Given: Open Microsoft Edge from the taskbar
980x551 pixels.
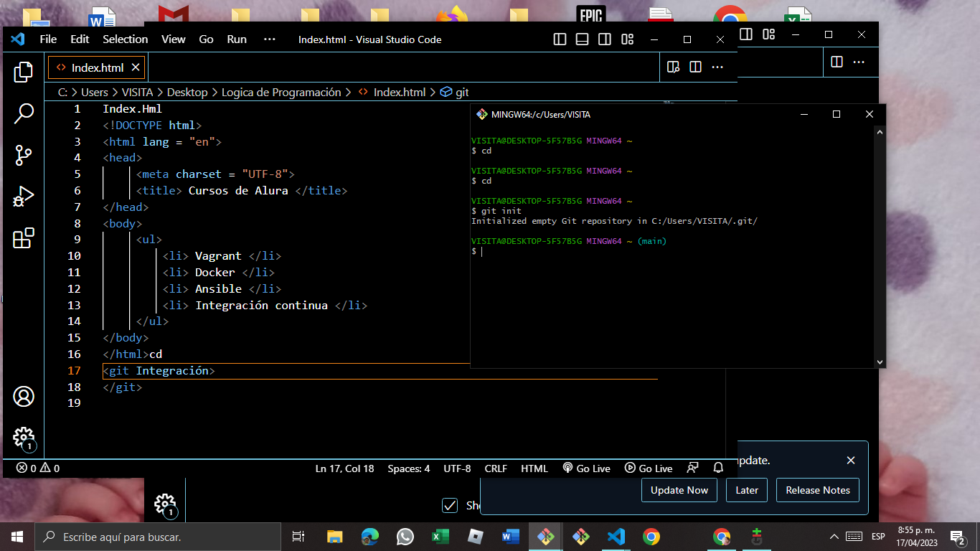Looking at the screenshot, I should (x=370, y=537).
